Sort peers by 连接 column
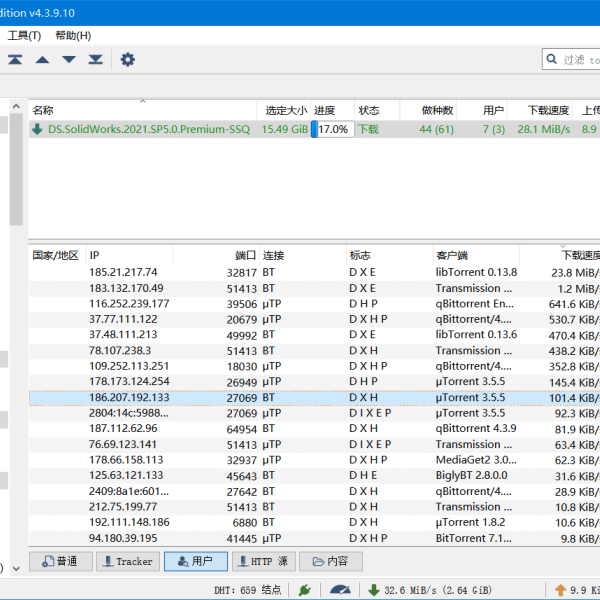Screen dimensions: 600x600 [303, 255]
